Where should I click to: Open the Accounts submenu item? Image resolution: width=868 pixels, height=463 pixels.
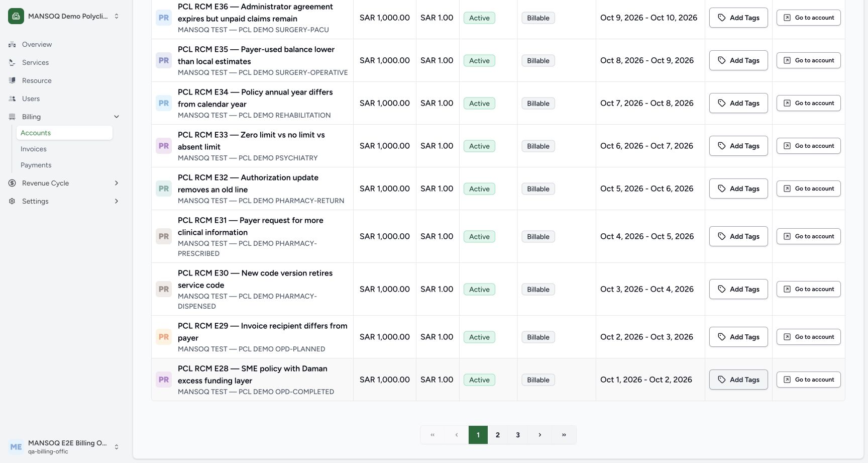[64, 133]
